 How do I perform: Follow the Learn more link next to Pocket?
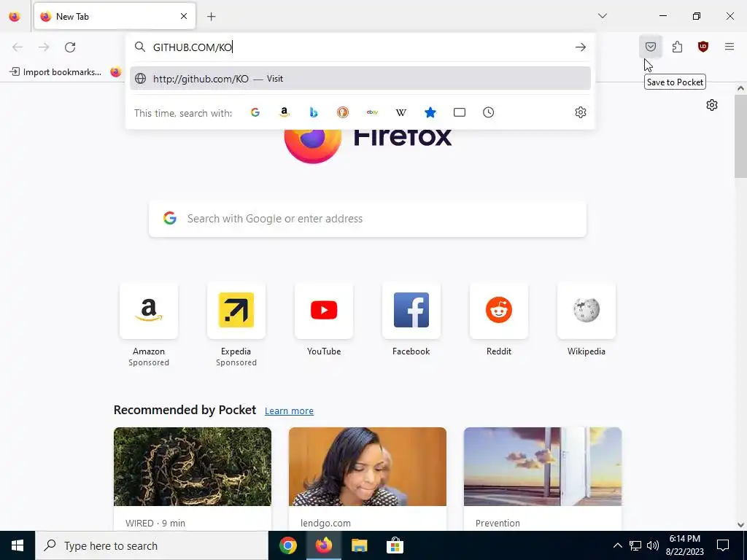tap(289, 411)
